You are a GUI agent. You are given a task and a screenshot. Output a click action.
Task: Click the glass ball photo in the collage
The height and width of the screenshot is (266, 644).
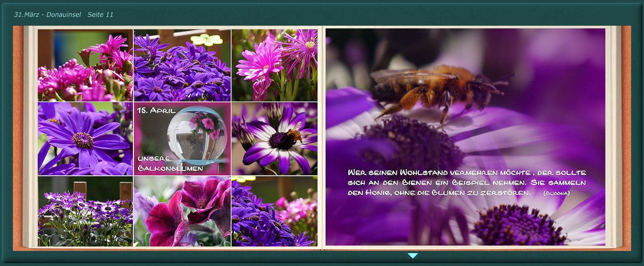pyautogui.click(x=197, y=135)
